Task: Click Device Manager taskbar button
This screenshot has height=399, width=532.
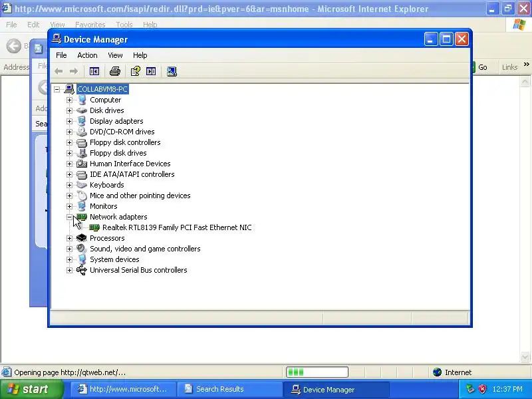Action: 336,389
